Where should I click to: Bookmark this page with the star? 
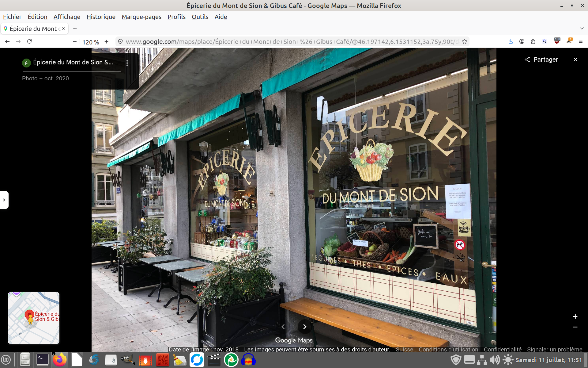465,42
